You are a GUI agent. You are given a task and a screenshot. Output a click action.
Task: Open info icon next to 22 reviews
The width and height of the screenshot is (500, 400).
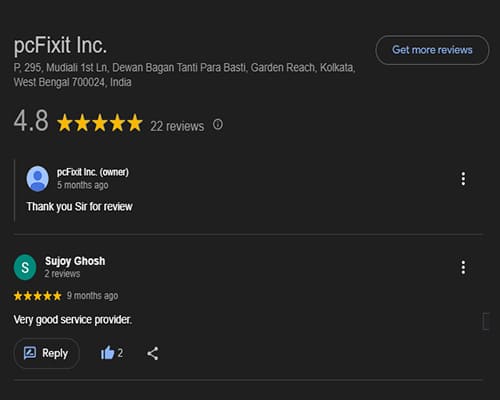218,124
